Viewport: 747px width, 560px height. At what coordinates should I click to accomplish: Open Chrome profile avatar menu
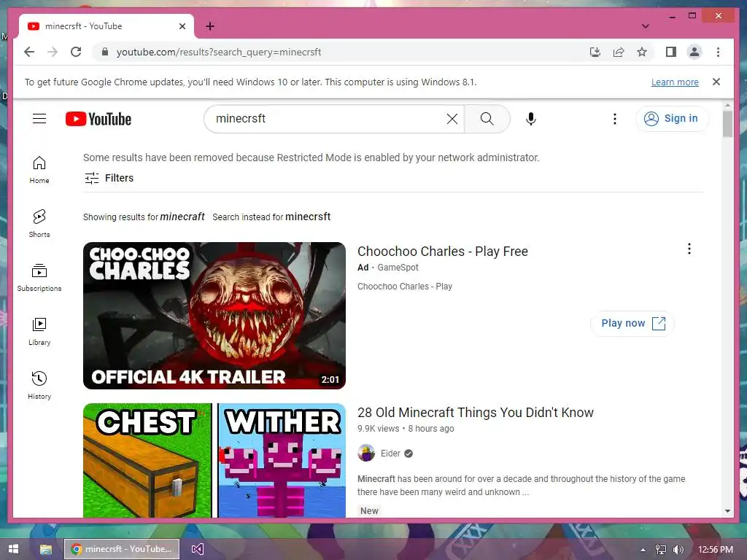[694, 52]
